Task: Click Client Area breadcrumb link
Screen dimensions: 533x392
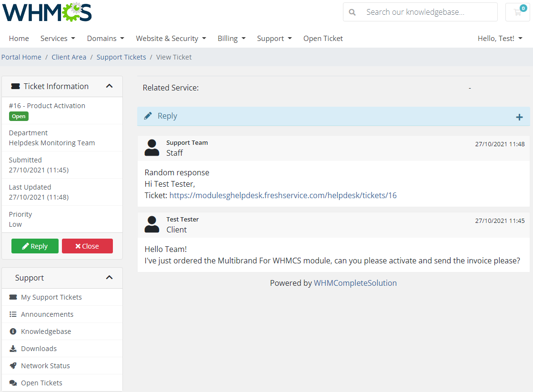Action: pos(69,57)
